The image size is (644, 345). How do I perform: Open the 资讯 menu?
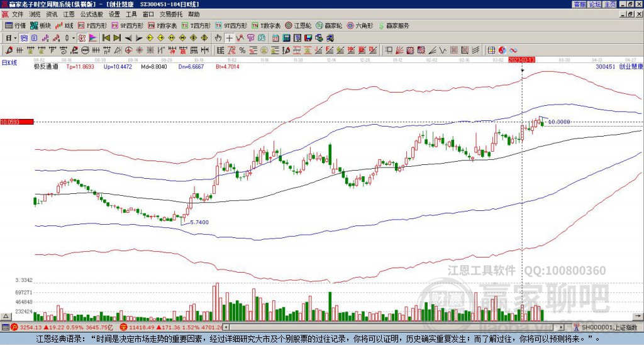52,14
